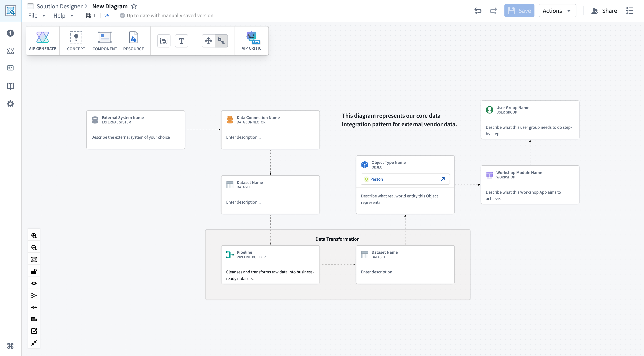Image resolution: width=644 pixels, height=356 pixels.
Task: Collapse the canvas controls toolbar
Action: pos(34,343)
